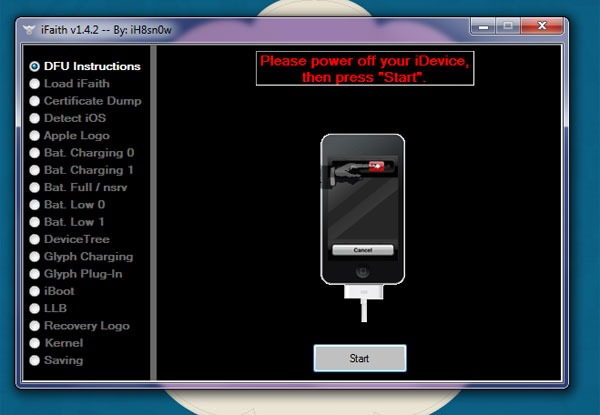Click the 'Please power off your iDevice' message
Viewport: 600px width, 415px height.
tap(365, 69)
